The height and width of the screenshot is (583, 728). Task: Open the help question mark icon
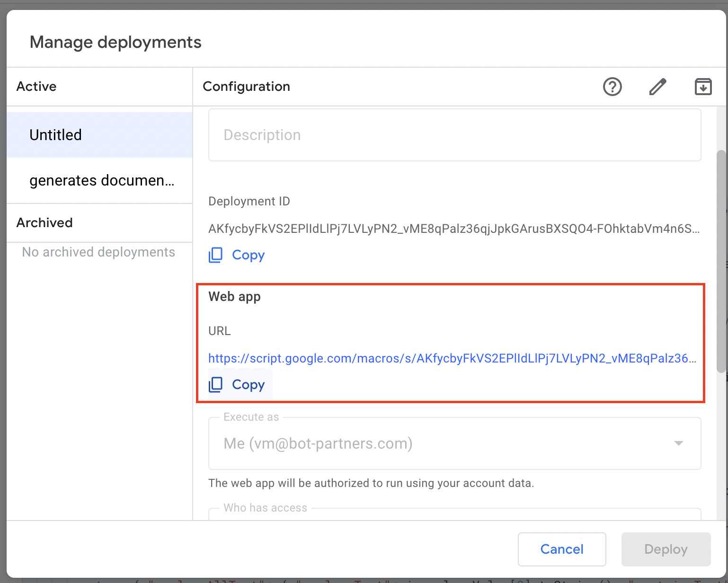coord(612,87)
